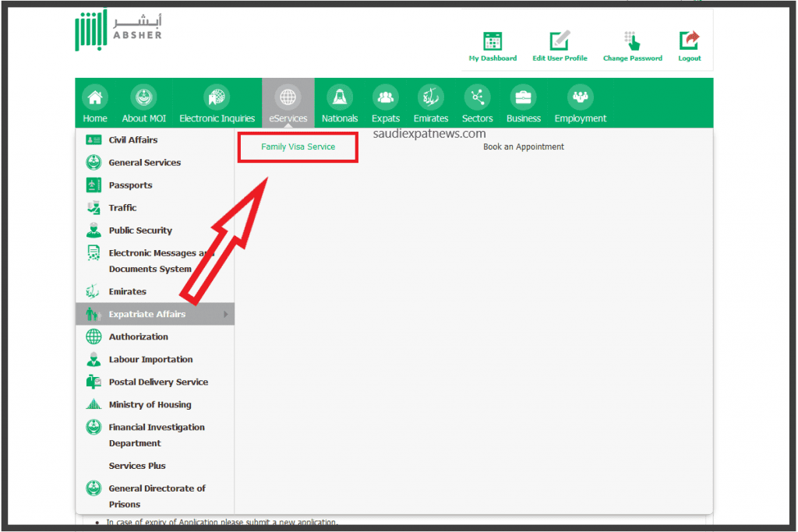
Task: Select Passports from the side menu
Action: [130, 185]
